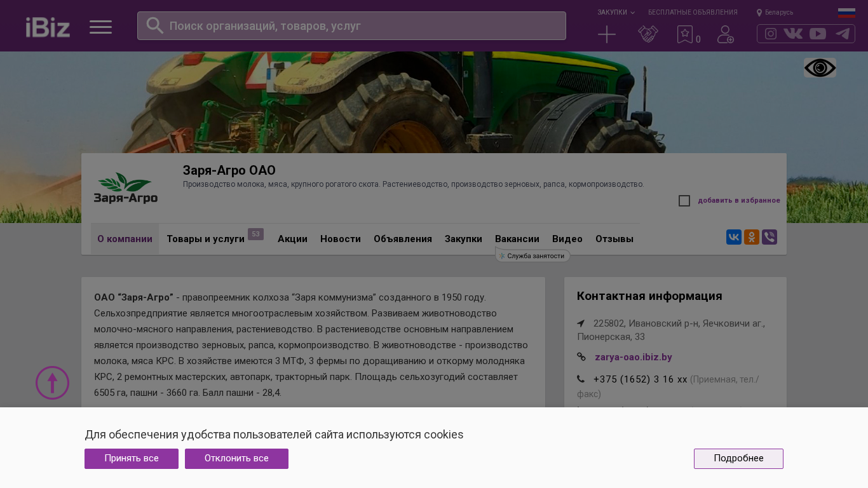The height and width of the screenshot is (488, 868).
Task: Open the handshake partners icon
Action: (x=648, y=34)
